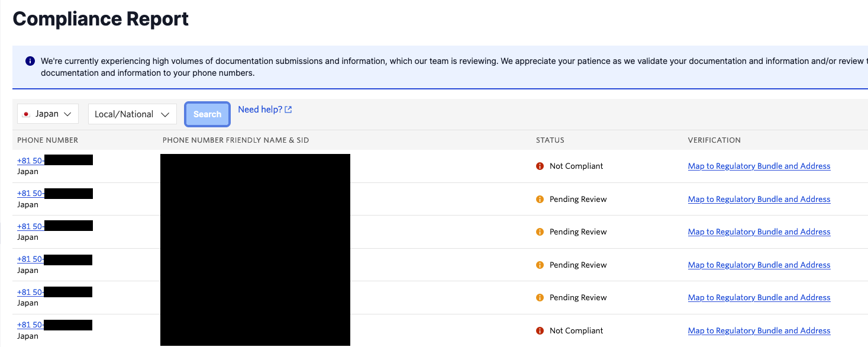This screenshot has width=868, height=347.
Task: Open the +81 50 phone number link in third row
Action: [x=31, y=226]
